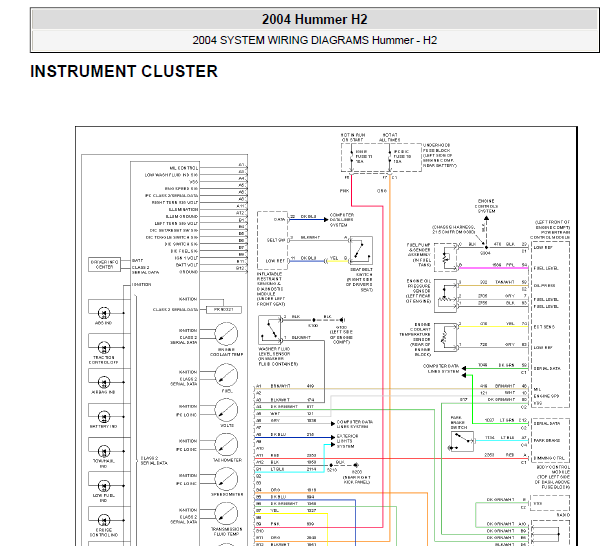The width and height of the screenshot is (608, 546).
Task: Click the "PARK BRAKE" BCM terminal label
Action: click(547, 441)
